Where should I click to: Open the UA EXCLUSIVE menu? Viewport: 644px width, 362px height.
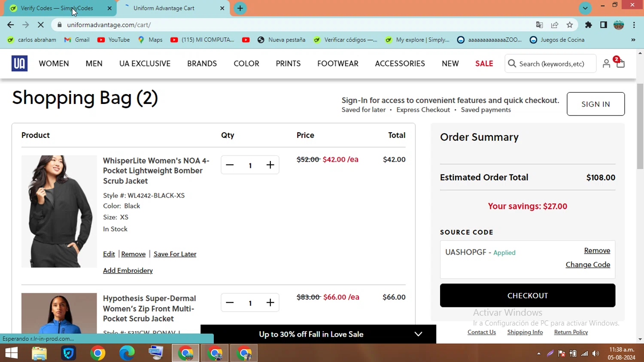click(x=145, y=64)
